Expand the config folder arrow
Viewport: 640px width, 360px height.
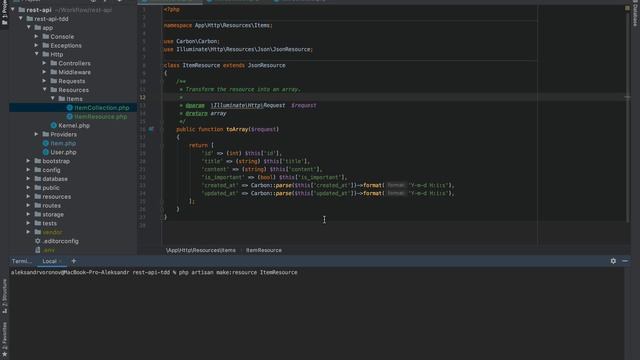pos(29,170)
